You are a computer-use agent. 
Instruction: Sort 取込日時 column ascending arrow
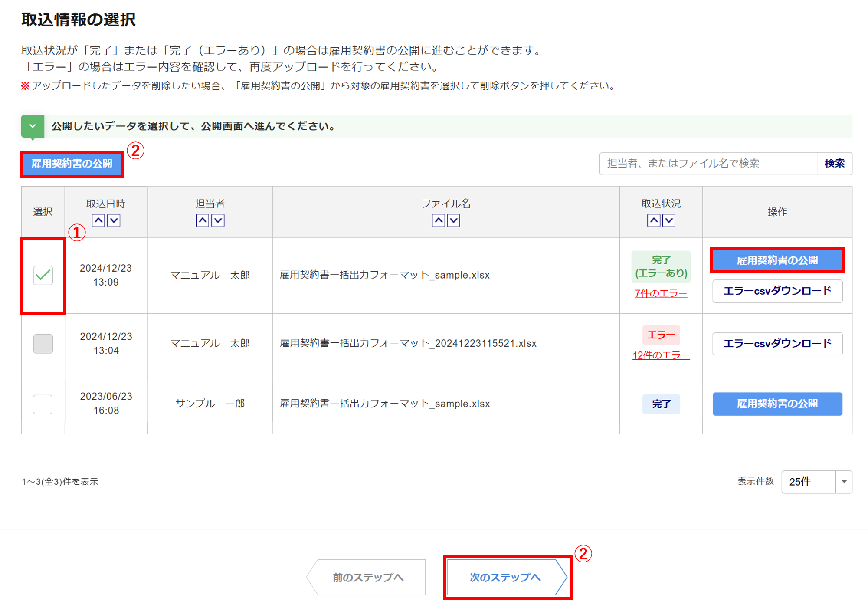tap(98, 220)
